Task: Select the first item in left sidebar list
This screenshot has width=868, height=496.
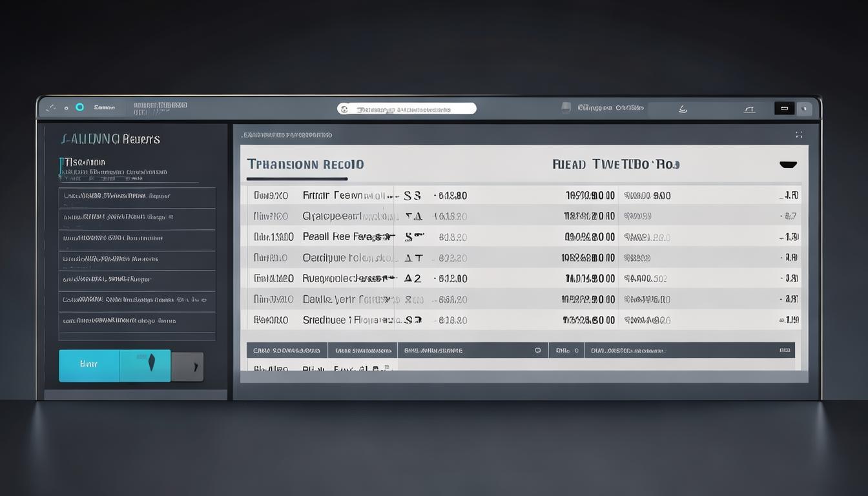Action: pos(136,196)
